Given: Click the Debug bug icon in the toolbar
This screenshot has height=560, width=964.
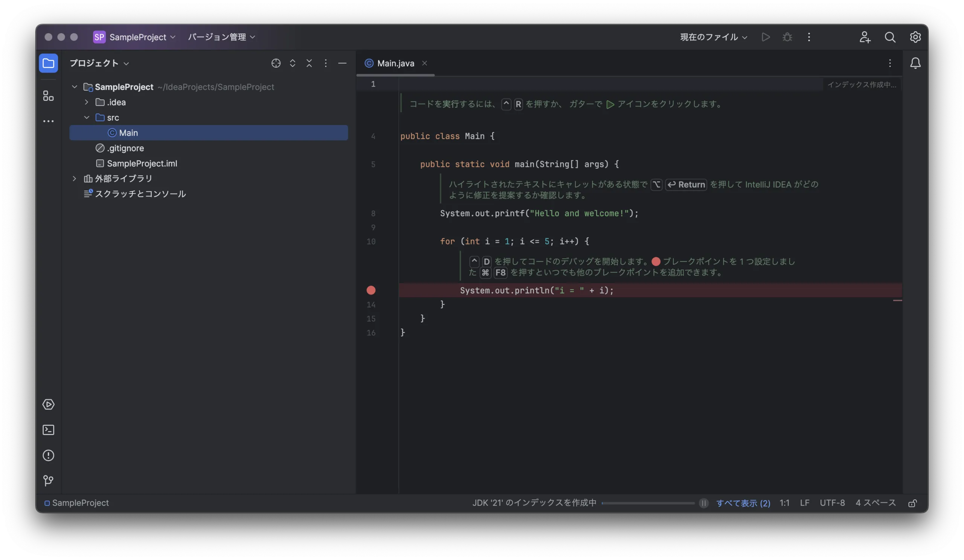Looking at the screenshot, I should pyautogui.click(x=787, y=37).
